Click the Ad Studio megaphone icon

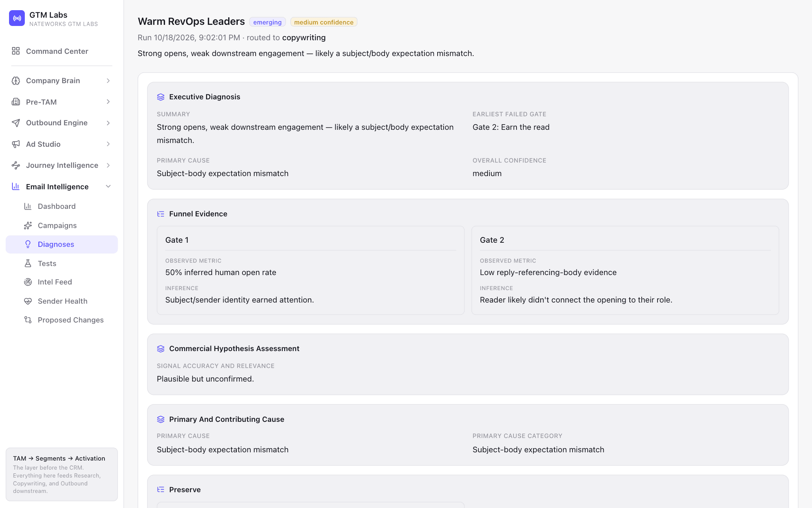(x=16, y=144)
